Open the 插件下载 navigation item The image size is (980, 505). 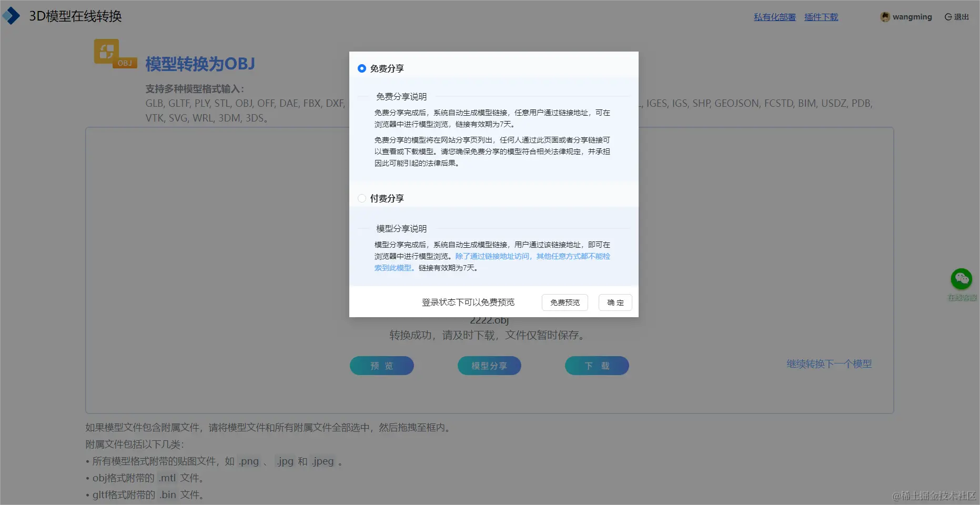[821, 17]
